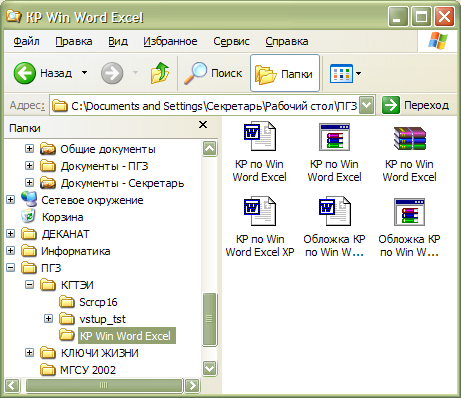The image size is (461, 398).
Task: Click the Корзина label in folder tree
Action: click(63, 217)
